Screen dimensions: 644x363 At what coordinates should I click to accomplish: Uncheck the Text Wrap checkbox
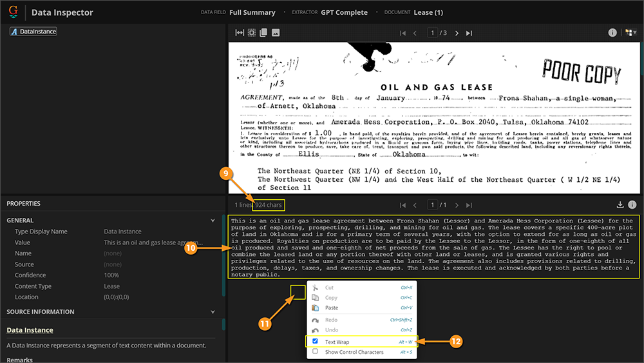click(x=315, y=341)
